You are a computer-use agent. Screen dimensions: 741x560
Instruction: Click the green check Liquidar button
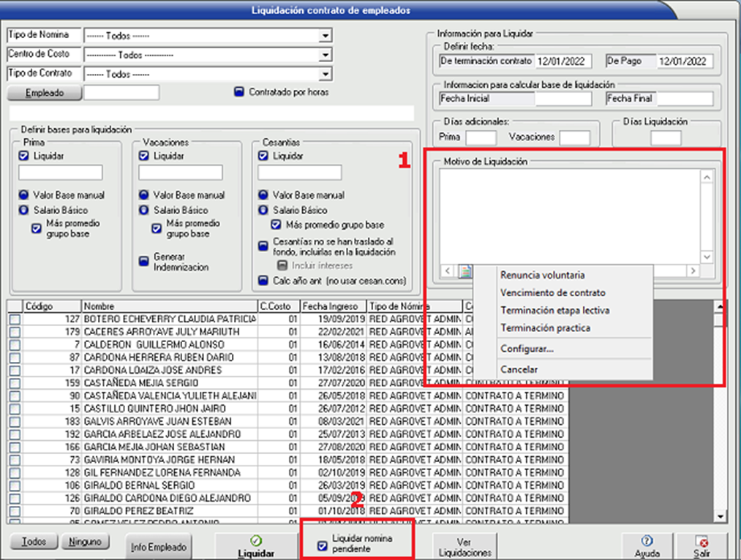(255, 546)
